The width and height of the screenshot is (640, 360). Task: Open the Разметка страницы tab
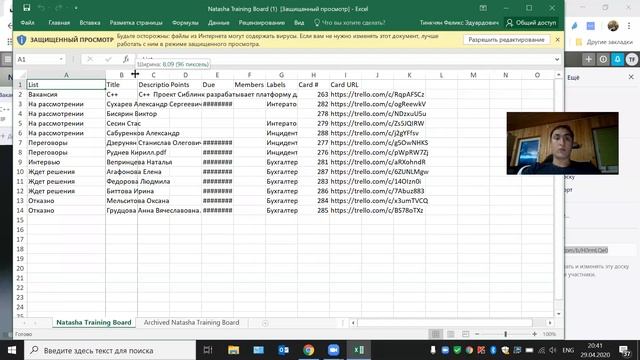pyautogui.click(x=136, y=22)
